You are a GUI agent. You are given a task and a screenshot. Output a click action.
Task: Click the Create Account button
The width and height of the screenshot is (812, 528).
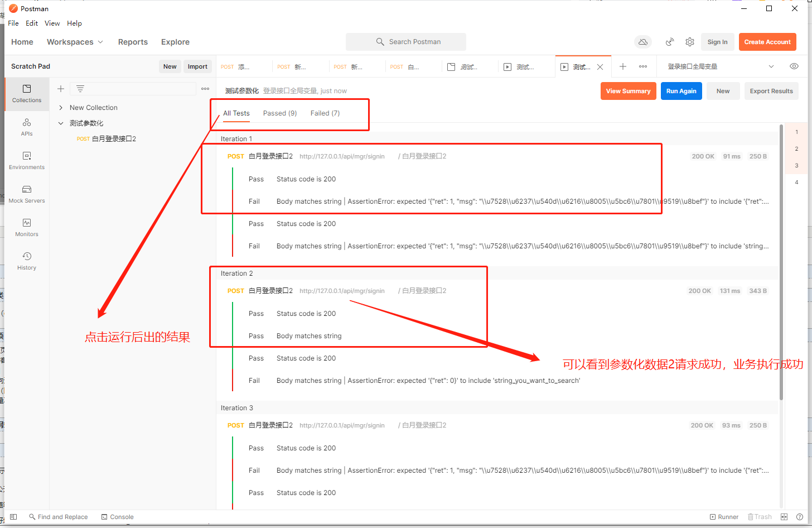[767, 42]
